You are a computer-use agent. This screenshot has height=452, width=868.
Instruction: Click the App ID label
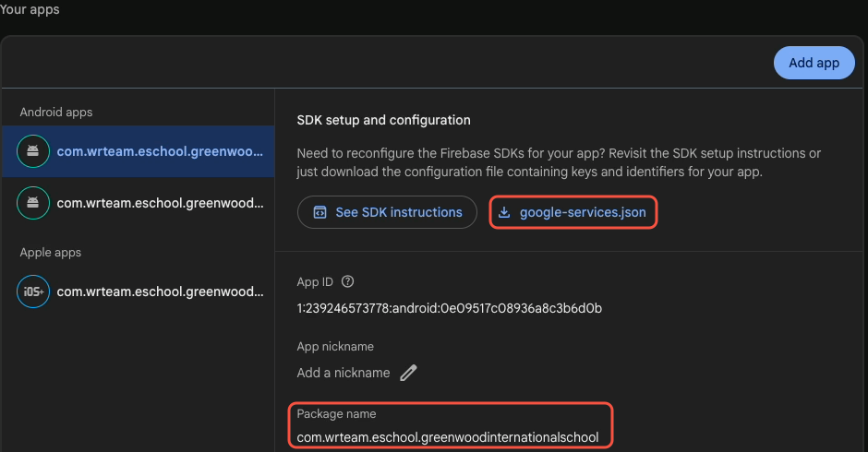coord(315,281)
